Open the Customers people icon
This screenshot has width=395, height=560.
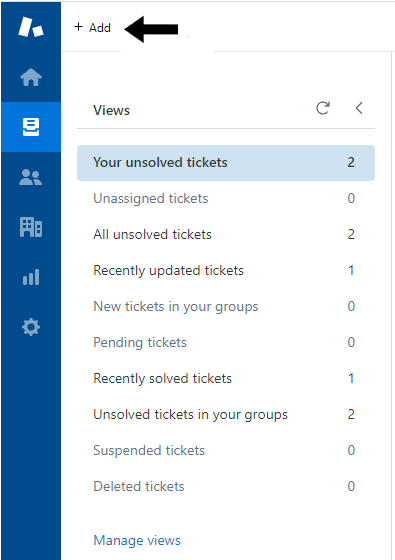click(x=31, y=177)
